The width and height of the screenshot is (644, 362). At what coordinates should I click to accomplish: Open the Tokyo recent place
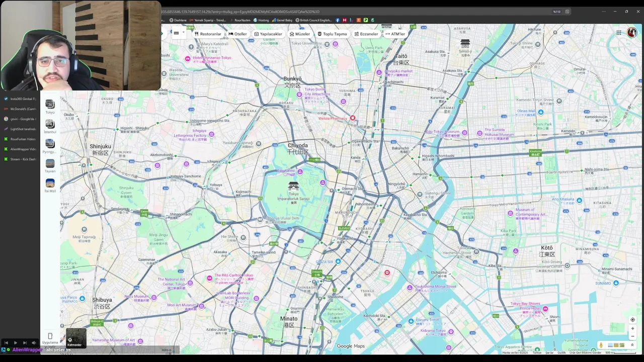pyautogui.click(x=50, y=107)
